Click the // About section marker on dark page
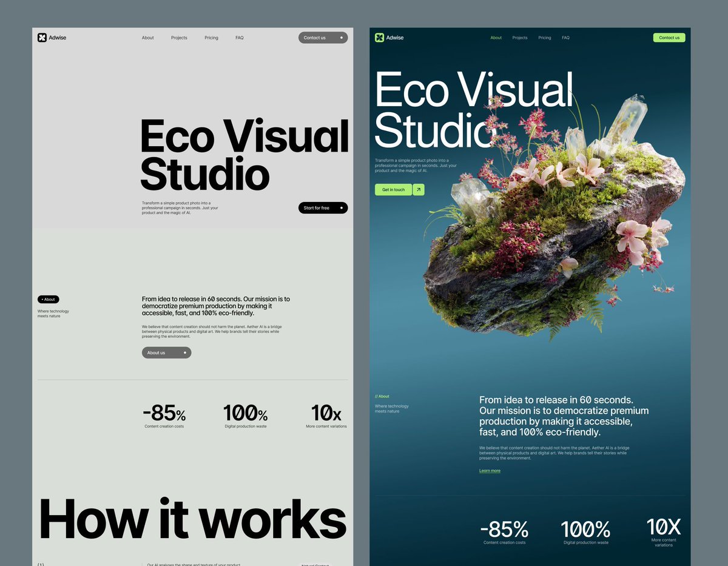The image size is (728, 566). [382, 396]
